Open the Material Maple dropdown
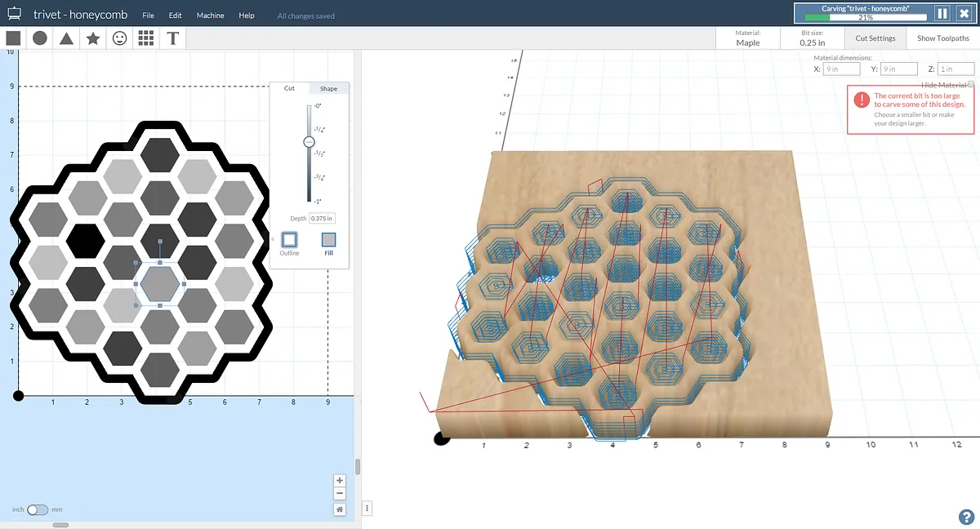 click(747, 38)
